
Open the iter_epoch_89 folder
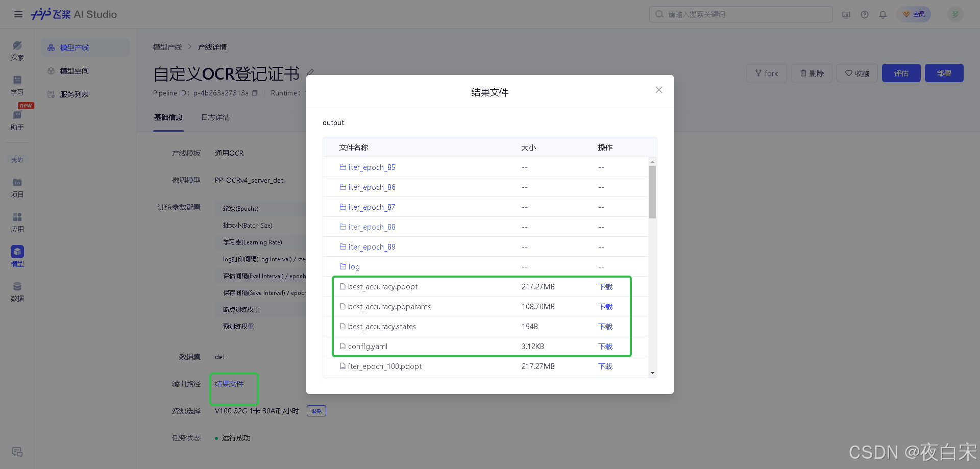(367, 246)
